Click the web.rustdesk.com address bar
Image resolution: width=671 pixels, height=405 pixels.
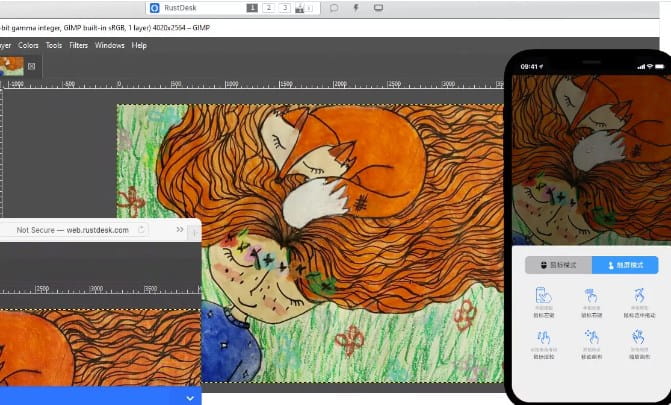74,230
